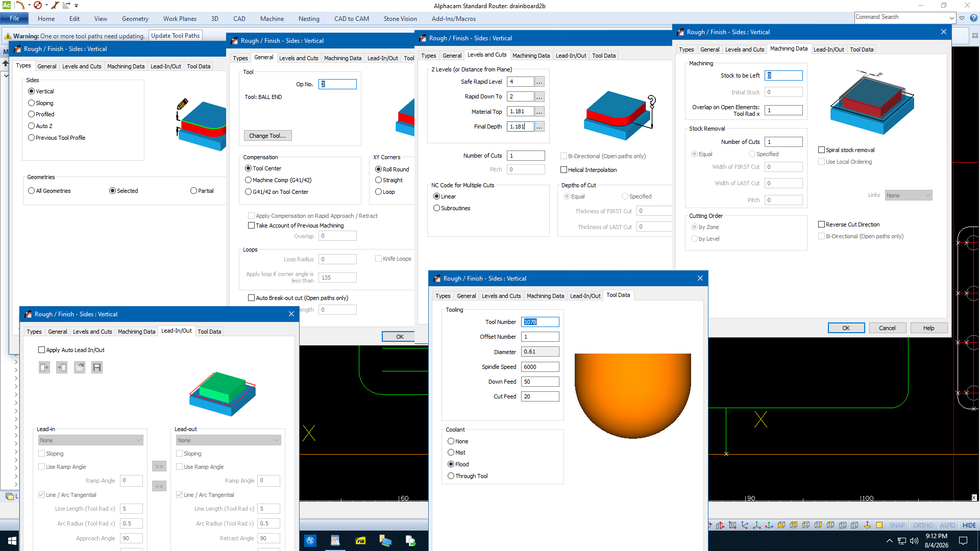Click the circle zoom-extents icon in quick access toolbar

38,5
